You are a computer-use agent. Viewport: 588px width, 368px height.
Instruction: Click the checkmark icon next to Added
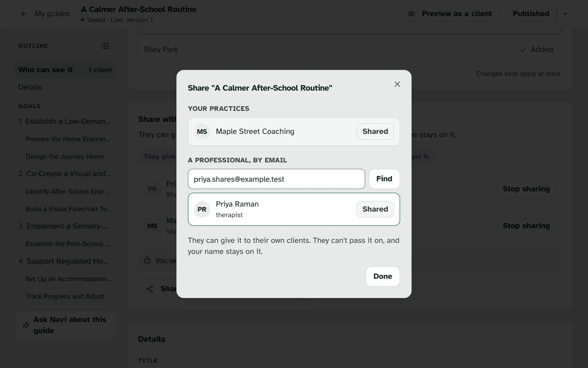pyautogui.click(x=523, y=49)
